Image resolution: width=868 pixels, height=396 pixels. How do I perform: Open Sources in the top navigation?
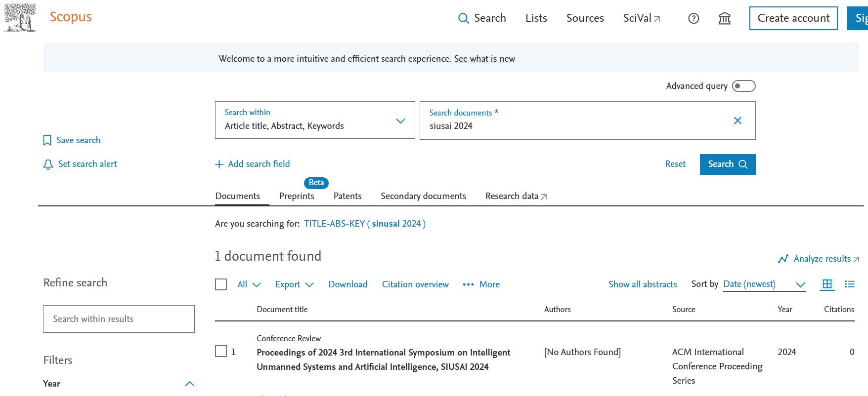tap(585, 18)
